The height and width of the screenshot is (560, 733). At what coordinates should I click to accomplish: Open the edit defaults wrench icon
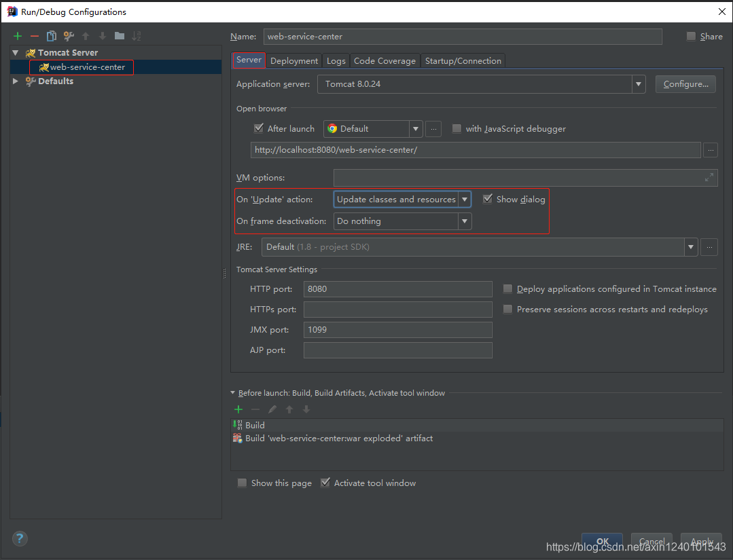(x=69, y=36)
